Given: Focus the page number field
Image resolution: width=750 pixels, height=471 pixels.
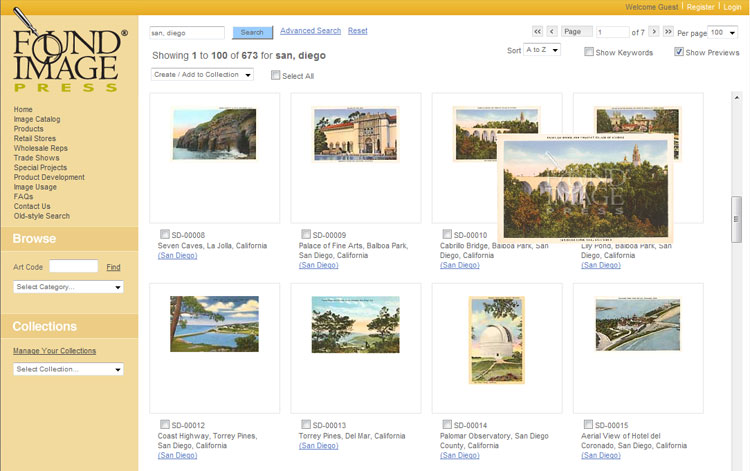Looking at the screenshot, I should pos(612,32).
